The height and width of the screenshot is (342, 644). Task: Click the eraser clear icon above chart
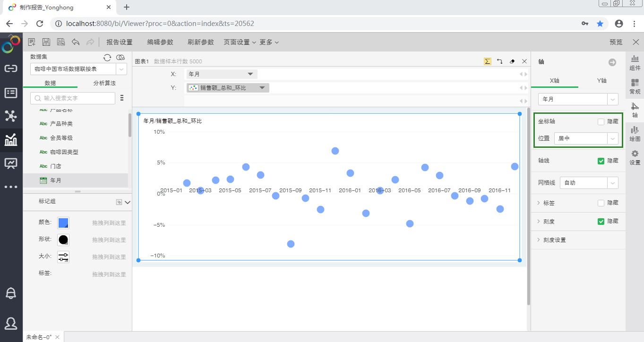coord(512,61)
